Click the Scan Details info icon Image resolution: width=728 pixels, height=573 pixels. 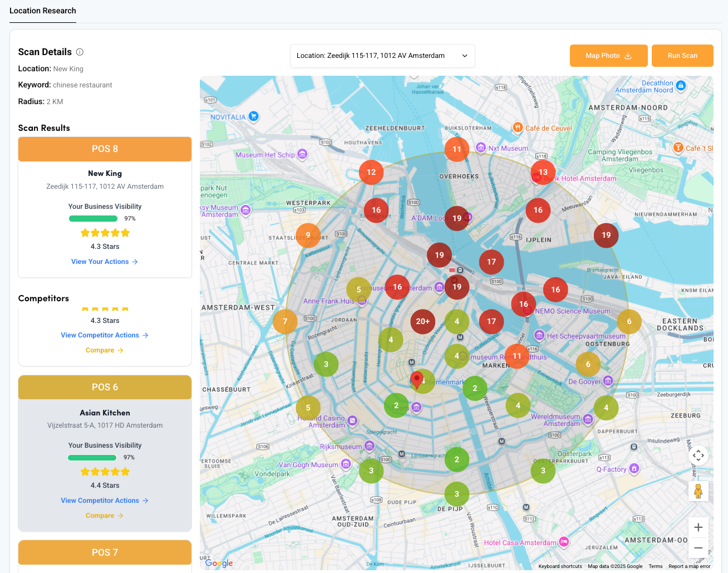click(80, 52)
